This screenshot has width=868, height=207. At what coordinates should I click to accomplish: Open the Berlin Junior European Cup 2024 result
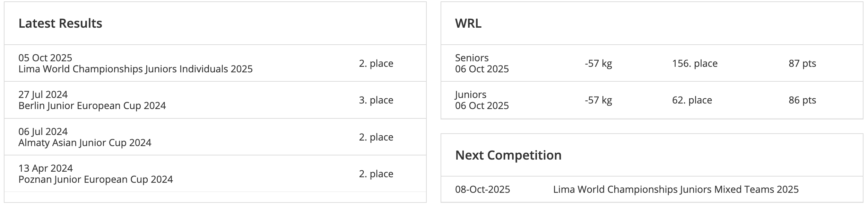pos(92,106)
